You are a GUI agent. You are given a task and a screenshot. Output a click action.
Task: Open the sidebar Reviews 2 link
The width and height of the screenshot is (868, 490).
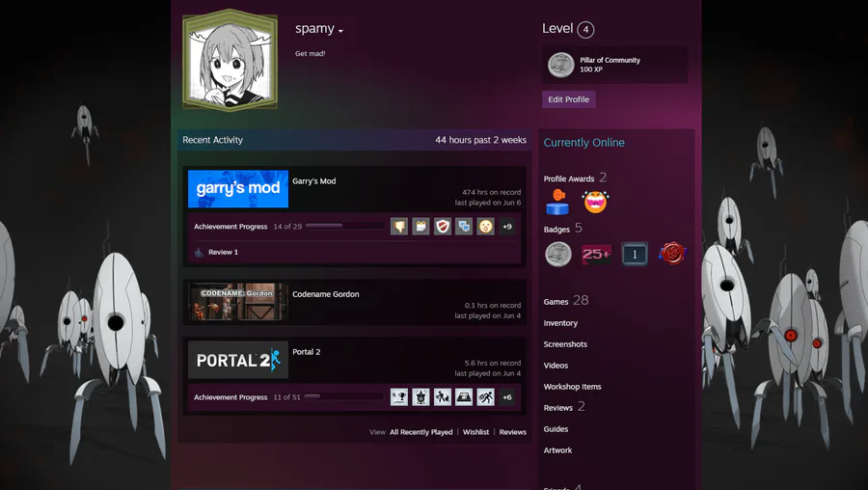(564, 407)
